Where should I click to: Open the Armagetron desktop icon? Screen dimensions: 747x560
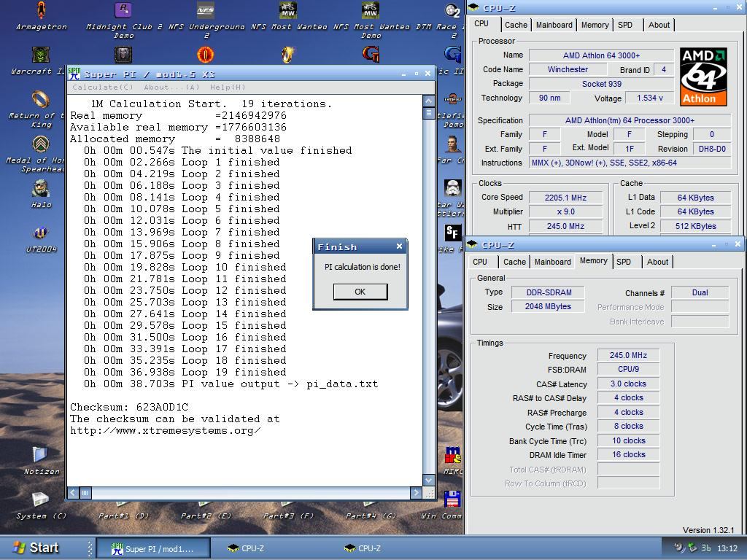(x=42, y=10)
